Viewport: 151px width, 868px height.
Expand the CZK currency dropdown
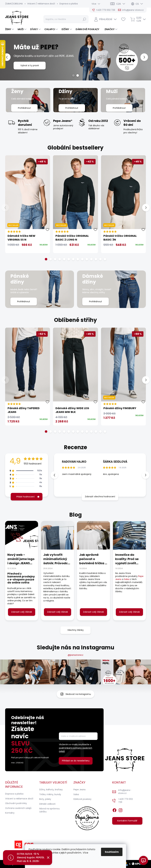118,4
